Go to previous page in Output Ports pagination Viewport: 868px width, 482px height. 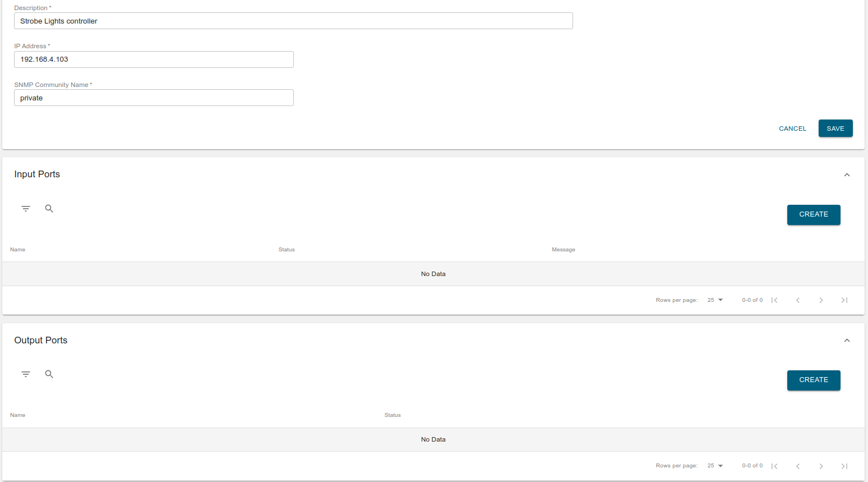click(798, 465)
